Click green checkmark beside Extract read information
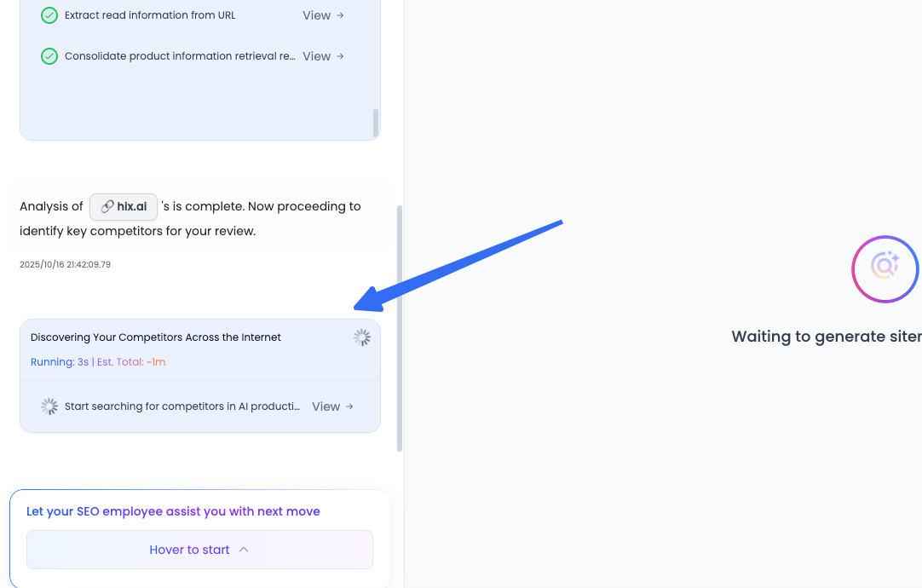Screen dimensions: 922x588 point(49,15)
